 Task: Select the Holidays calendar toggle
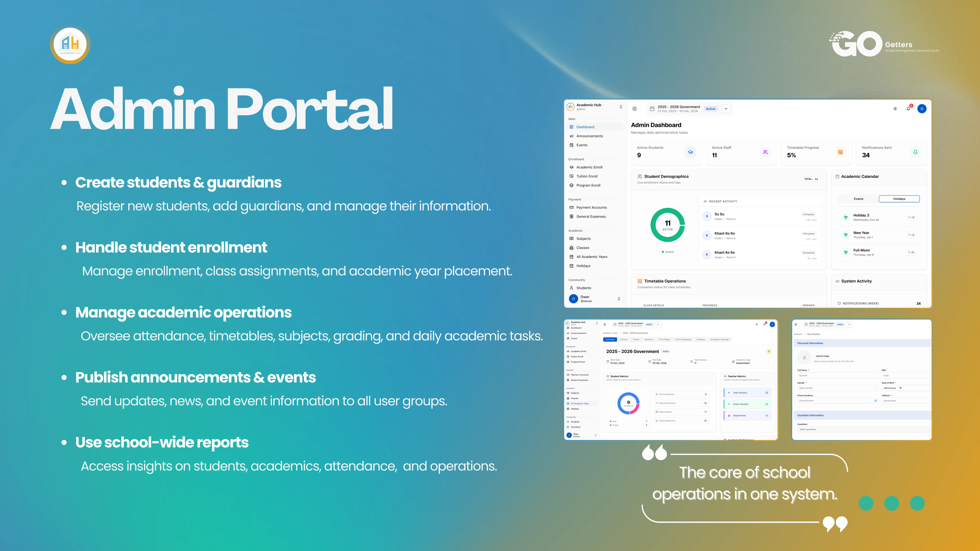(x=899, y=199)
